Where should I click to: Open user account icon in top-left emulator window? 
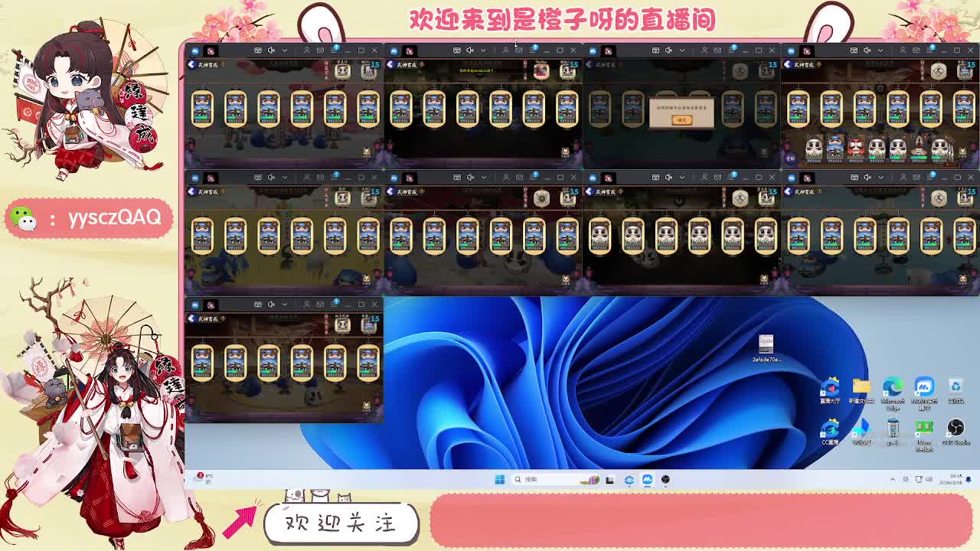[307, 51]
